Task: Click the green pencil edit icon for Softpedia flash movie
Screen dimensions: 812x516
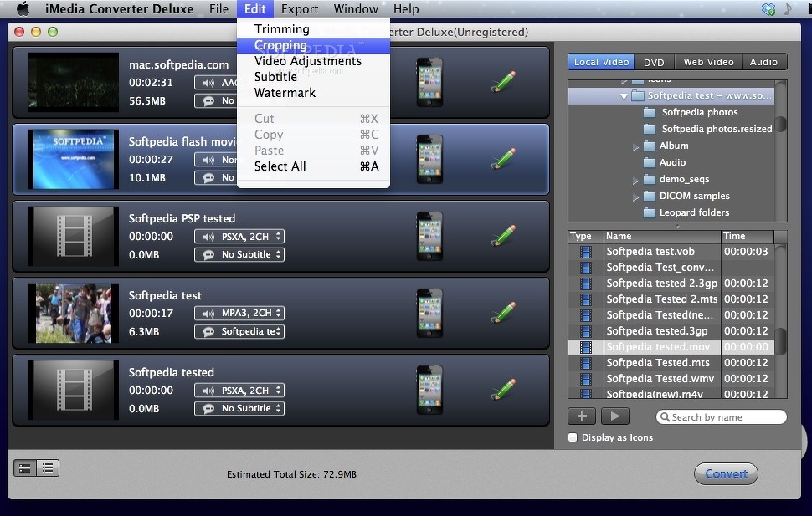Action: (503, 159)
